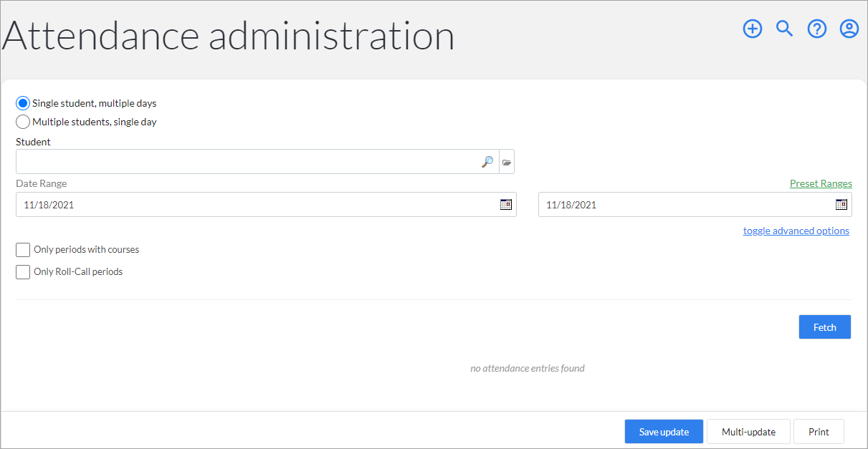Click the student lookup magnifier icon

[x=487, y=162]
